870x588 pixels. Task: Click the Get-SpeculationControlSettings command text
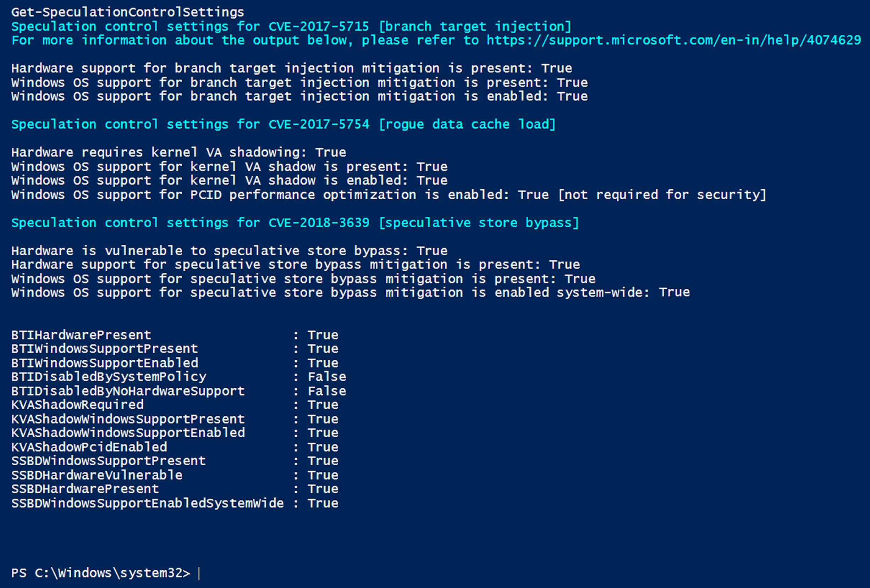click(128, 12)
